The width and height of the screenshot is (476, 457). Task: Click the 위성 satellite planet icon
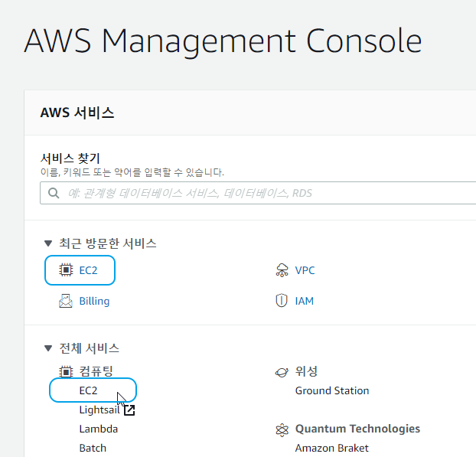pos(282,372)
